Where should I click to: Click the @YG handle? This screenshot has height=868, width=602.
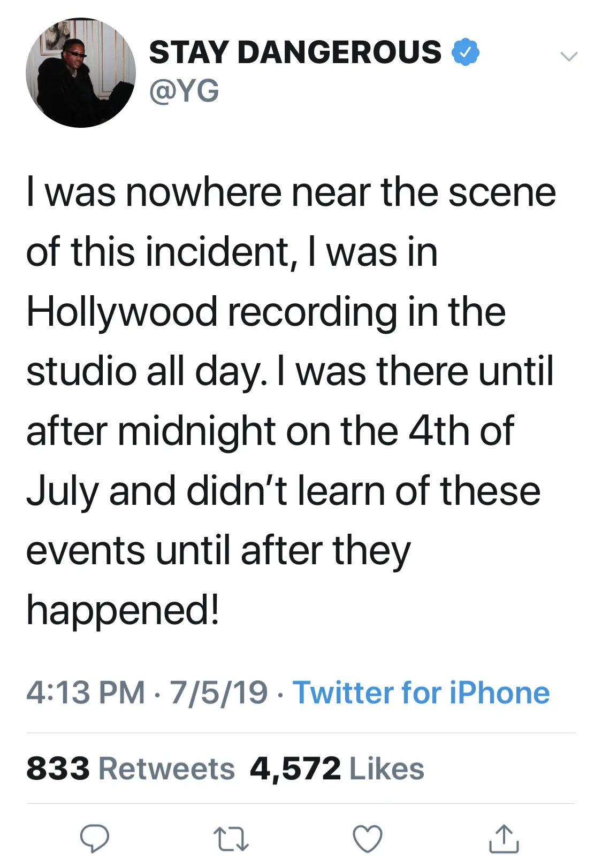(x=184, y=91)
